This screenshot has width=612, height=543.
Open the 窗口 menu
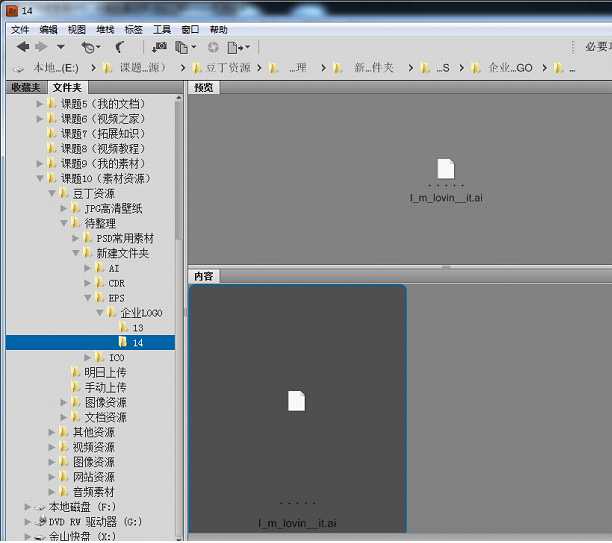(190, 30)
